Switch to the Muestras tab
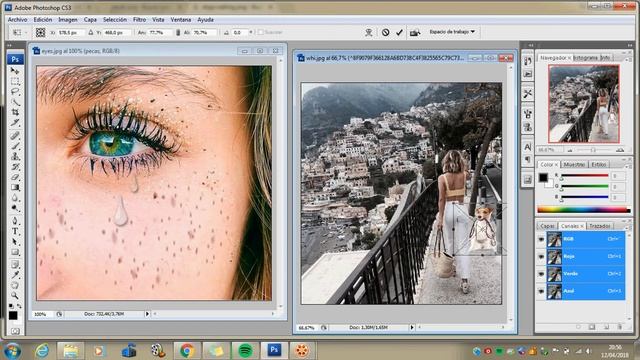 [x=574, y=164]
